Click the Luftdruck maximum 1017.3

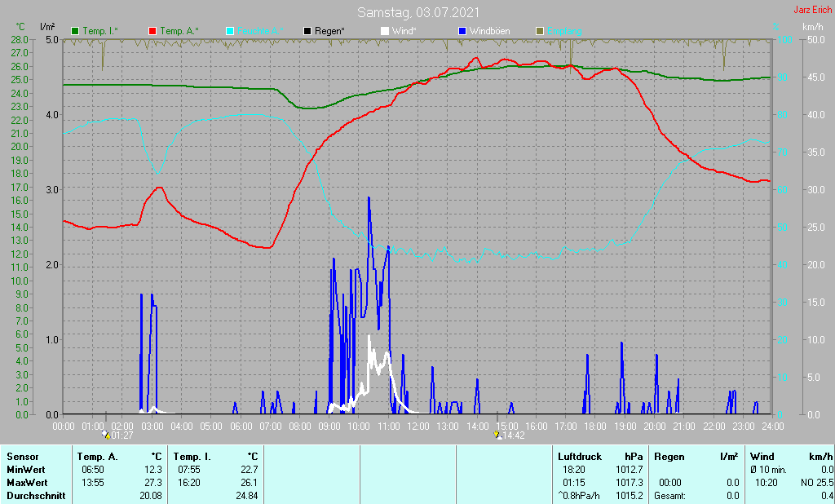pos(630,483)
